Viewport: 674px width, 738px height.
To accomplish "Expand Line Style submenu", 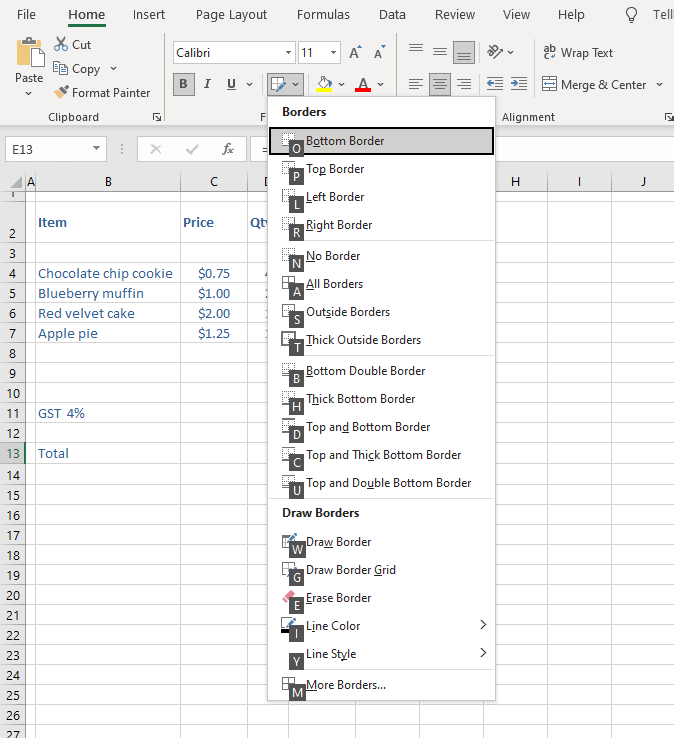I will [x=483, y=653].
